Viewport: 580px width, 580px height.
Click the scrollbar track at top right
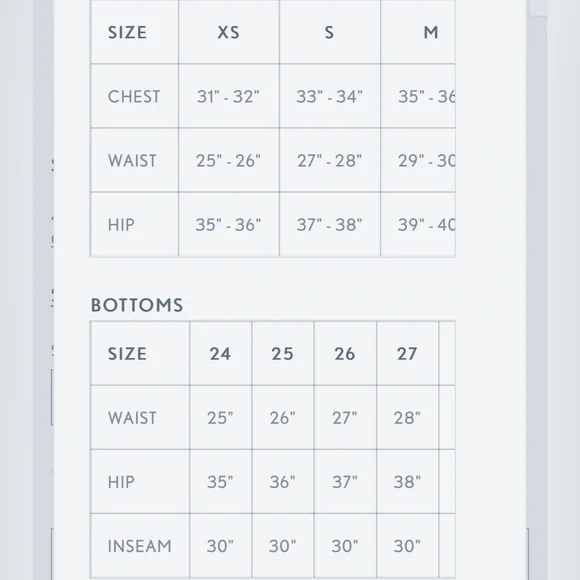539,8
